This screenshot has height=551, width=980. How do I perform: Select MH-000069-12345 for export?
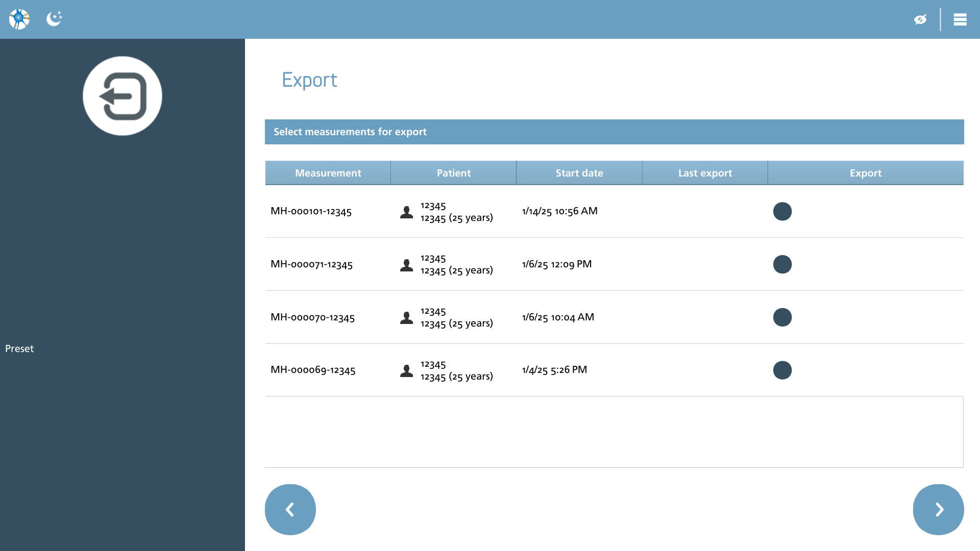click(782, 370)
